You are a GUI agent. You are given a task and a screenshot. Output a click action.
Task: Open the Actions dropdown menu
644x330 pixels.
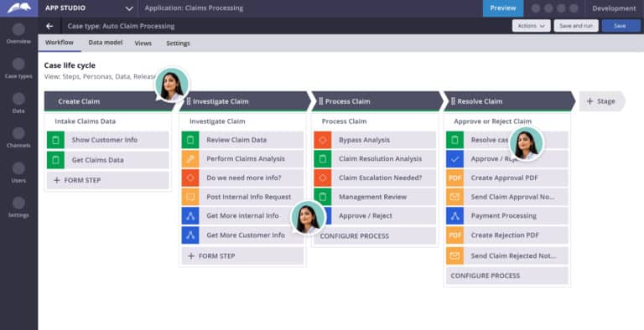click(531, 26)
